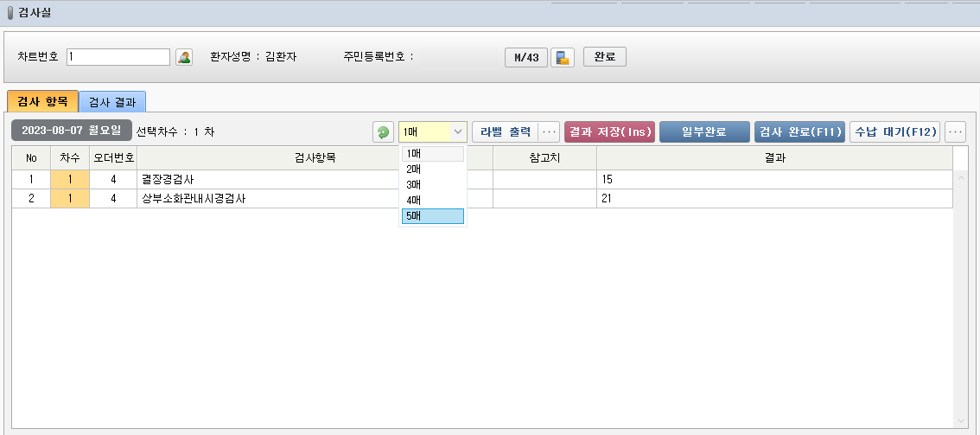Image resolution: width=980 pixels, height=435 pixels.
Task: Pick the 2매 option in the list
Action: [x=432, y=170]
